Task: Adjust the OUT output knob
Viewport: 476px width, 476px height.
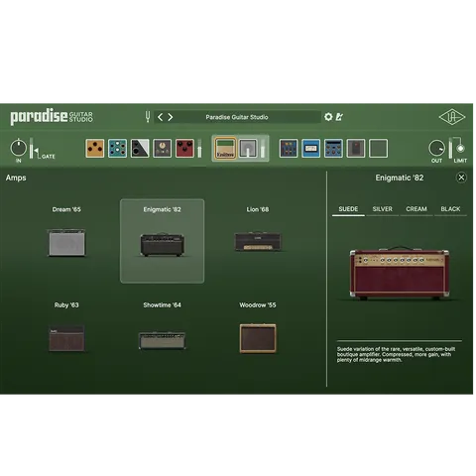Action: 436,148
